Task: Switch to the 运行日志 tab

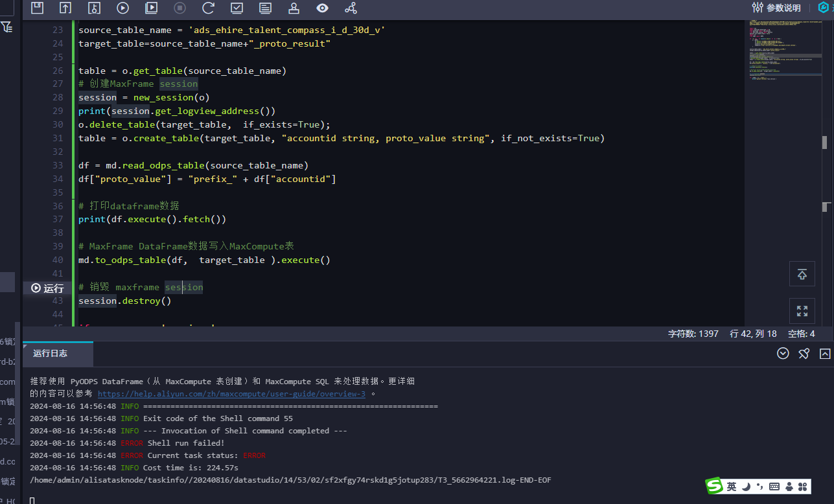Action: point(51,354)
